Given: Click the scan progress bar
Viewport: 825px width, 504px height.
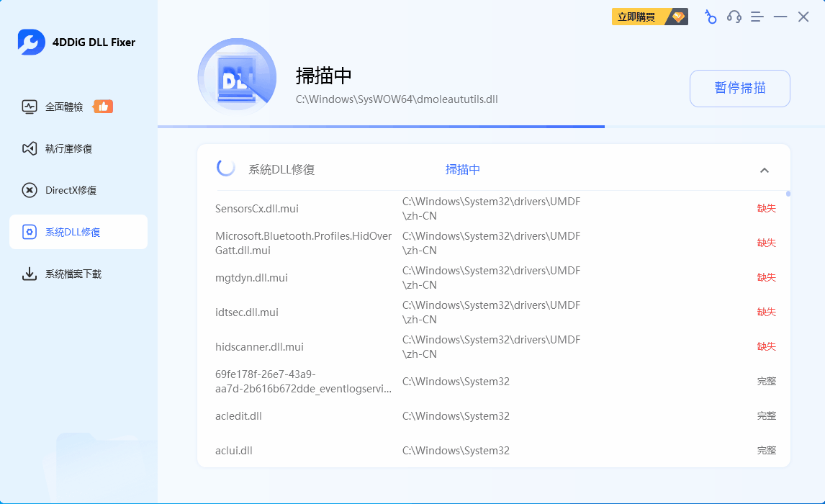Looking at the screenshot, I should tap(491, 127).
